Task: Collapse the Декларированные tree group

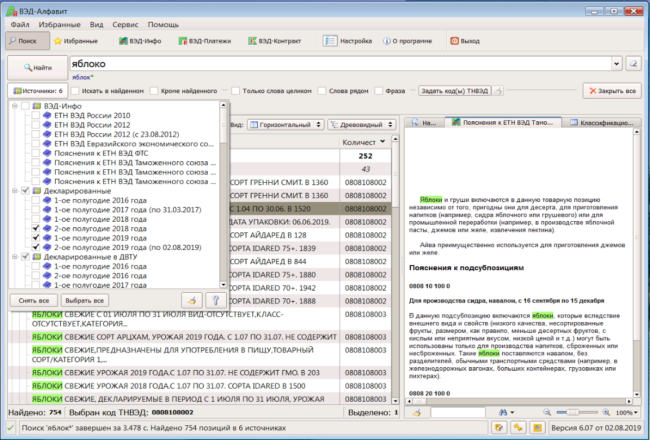Action: point(14,190)
